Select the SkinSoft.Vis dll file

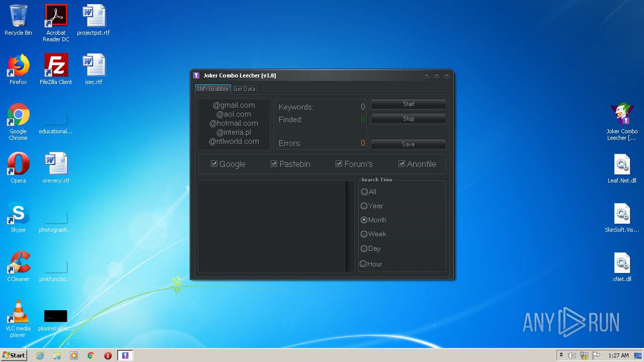click(622, 217)
